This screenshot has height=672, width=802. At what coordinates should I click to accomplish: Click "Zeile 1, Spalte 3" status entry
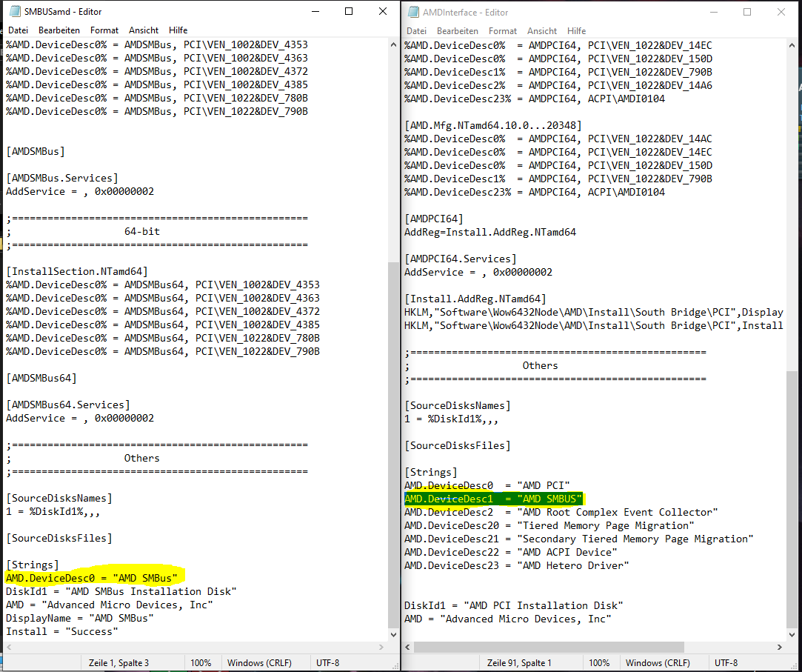118,663
